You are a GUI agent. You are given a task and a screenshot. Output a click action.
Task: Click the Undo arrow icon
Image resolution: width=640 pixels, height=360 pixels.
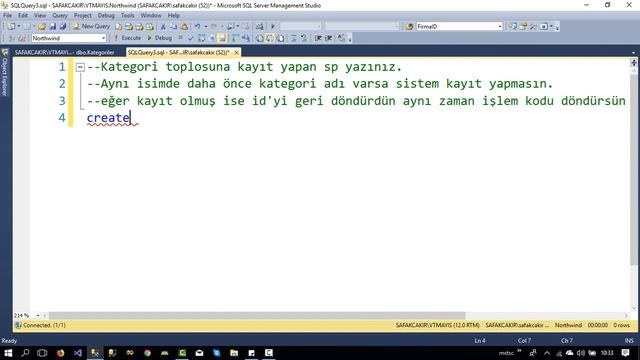click(x=198, y=26)
